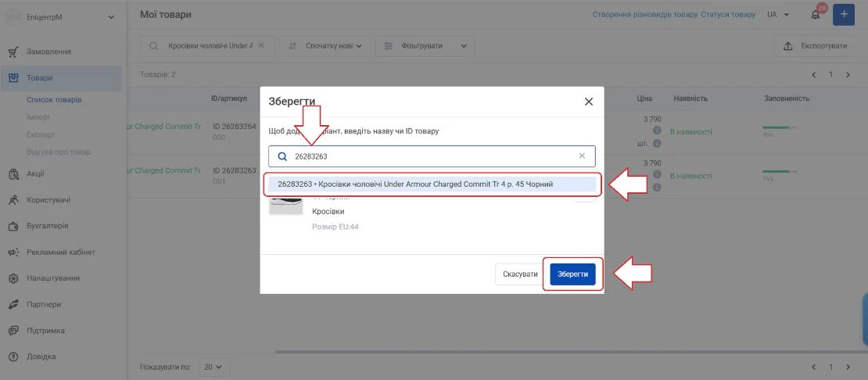Screen dimensions: 868x380
Task: Click the Партнери handshake icon
Action: pyautogui.click(x=14, y=304)
